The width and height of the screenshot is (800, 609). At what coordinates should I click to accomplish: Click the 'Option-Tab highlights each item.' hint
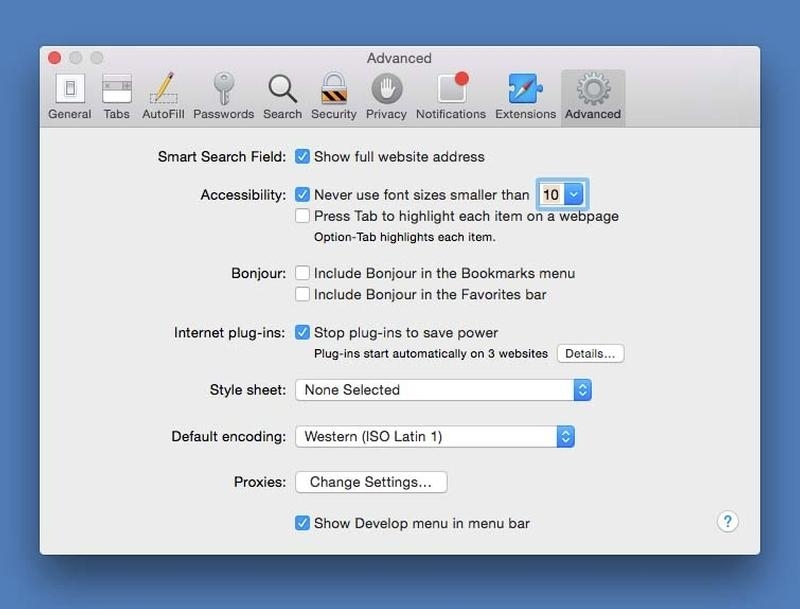tap(405, 237)
